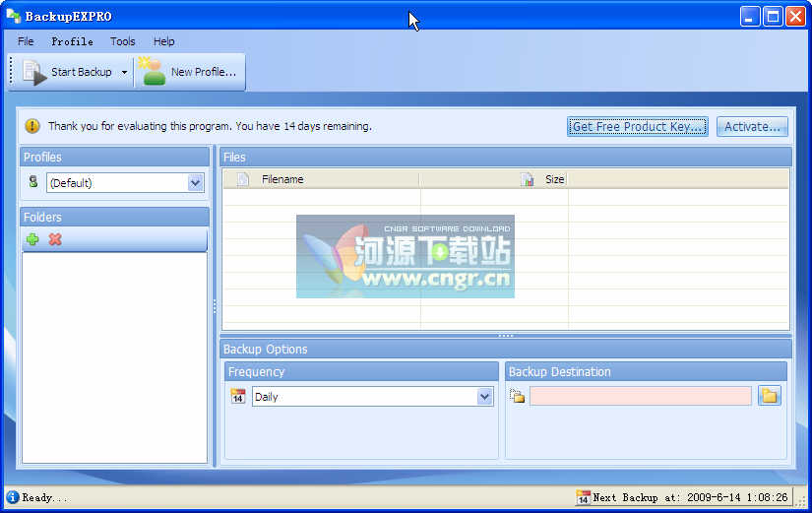Open the (Default) profile dropdown
812x513 pixels.
[195, 182]
